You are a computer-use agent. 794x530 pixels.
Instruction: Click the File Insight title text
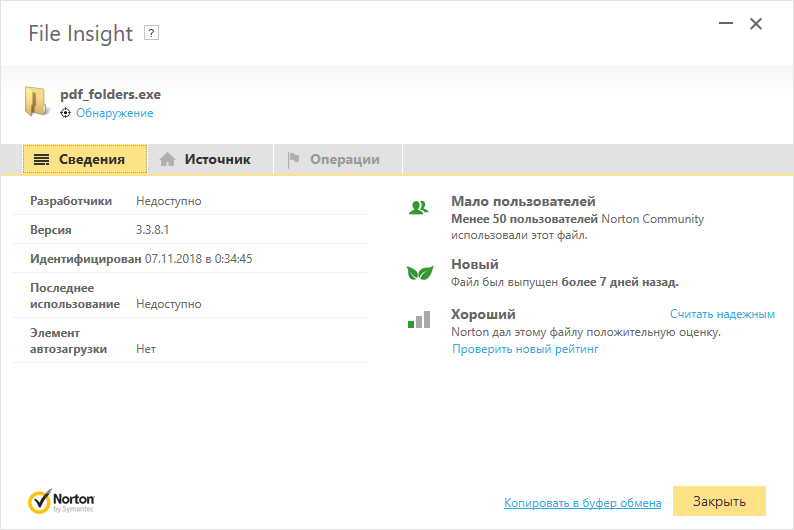[x=81, y=34]
